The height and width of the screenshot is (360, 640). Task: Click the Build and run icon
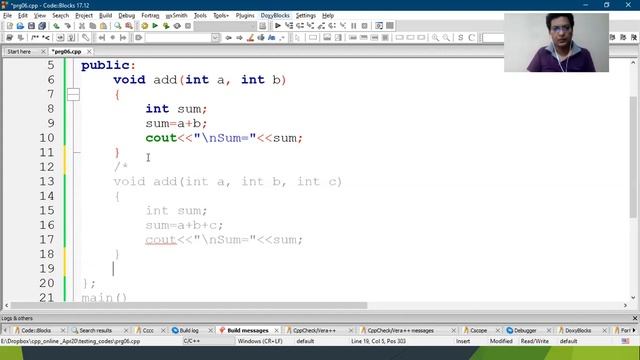pos(166,26)
